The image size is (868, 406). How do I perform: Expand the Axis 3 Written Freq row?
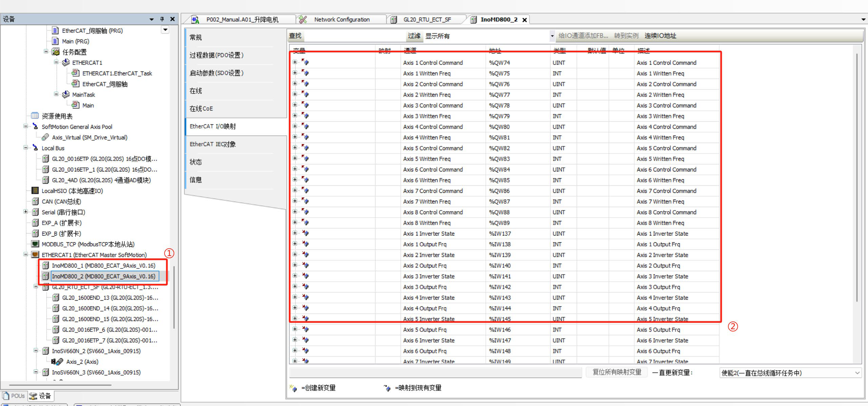tap(295, 116)
